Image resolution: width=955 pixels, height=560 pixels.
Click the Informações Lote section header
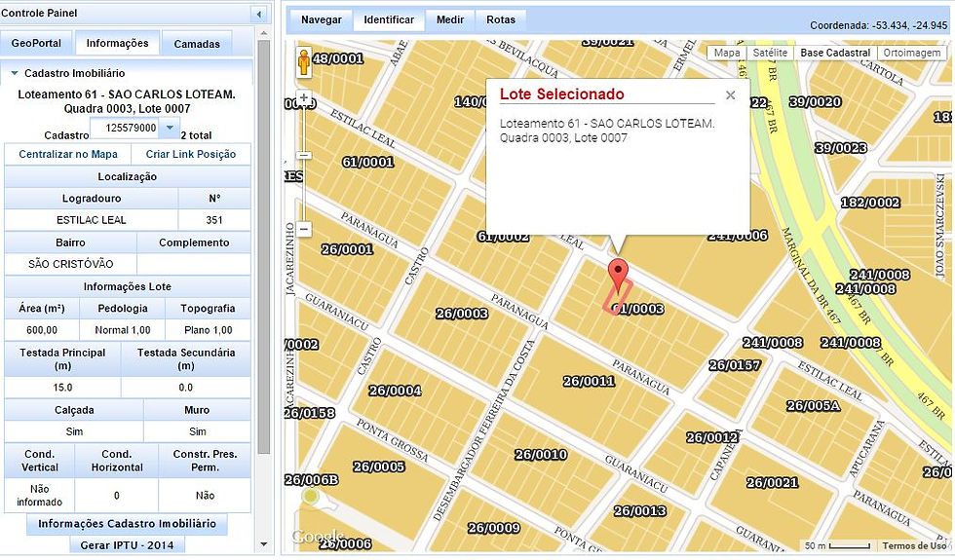click(x=128, y=286)
